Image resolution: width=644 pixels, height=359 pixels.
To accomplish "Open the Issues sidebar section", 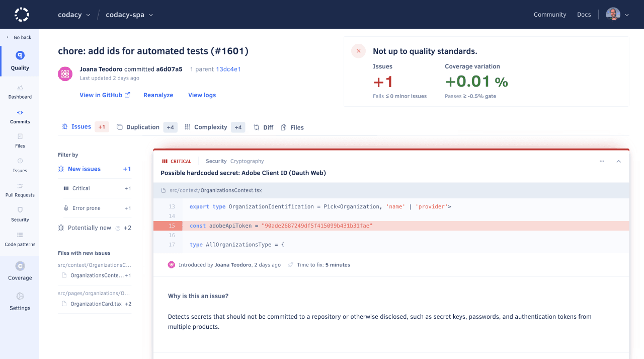I will click(20, 166).
